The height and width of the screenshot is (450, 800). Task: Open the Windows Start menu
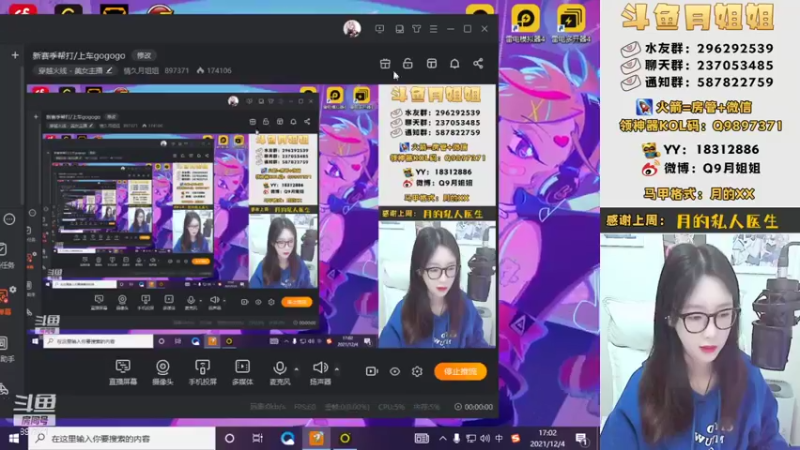(14, 438)
